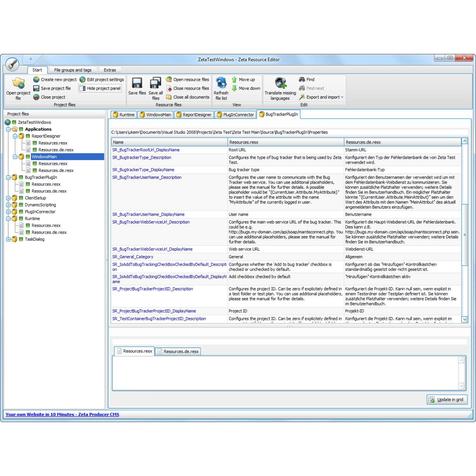Click Create new project
The image size is (476, 476).
click(55, 80)
